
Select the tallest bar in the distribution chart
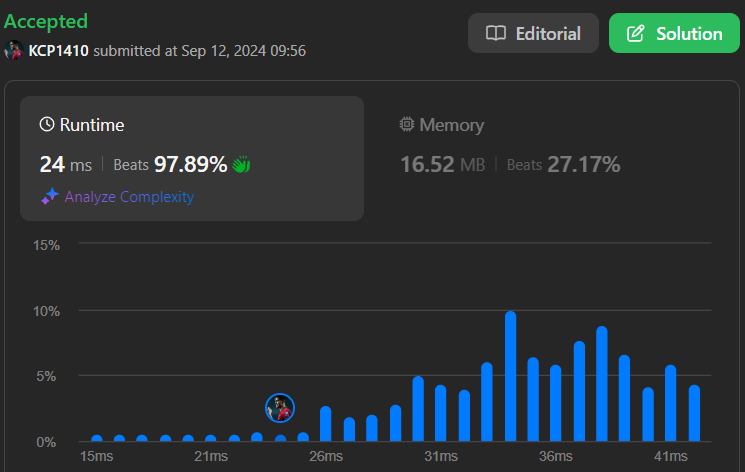(510, 377)
